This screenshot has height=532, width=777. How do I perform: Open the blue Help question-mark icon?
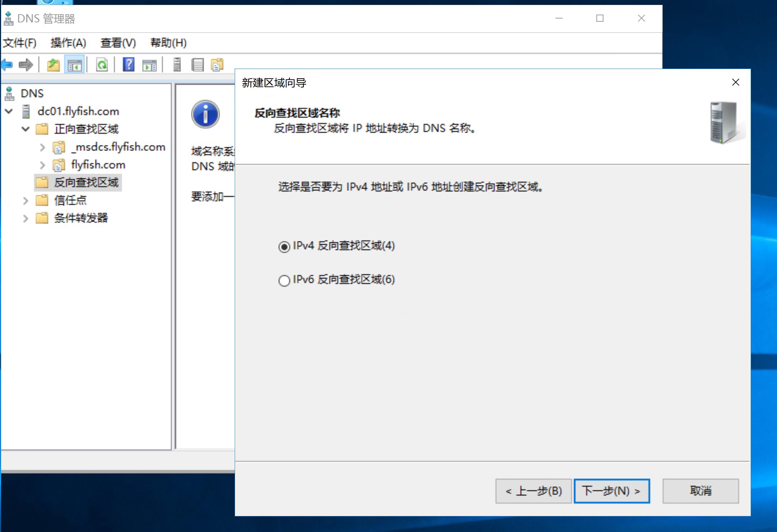pos(128,65)
